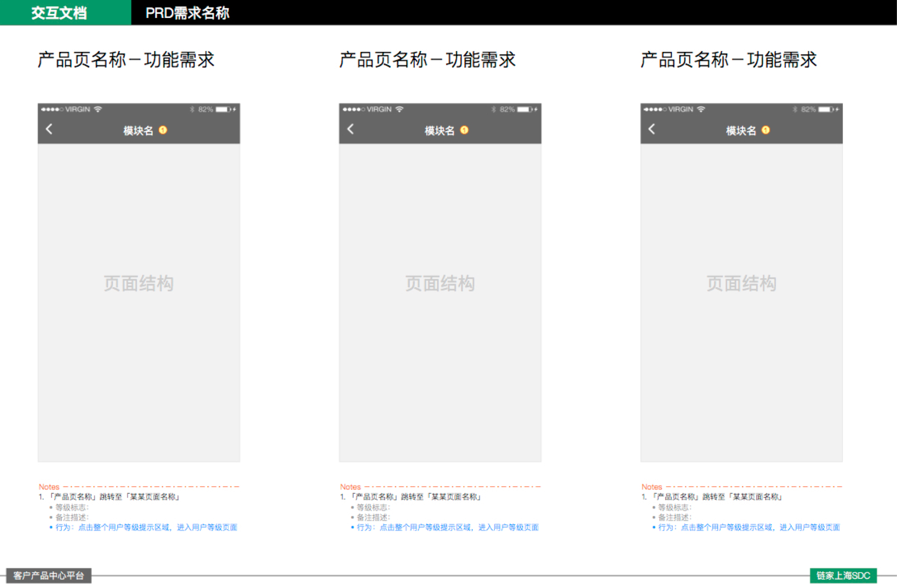Select the green 交互文档 tab
This screenshot has height=588, width=897.
59,13
